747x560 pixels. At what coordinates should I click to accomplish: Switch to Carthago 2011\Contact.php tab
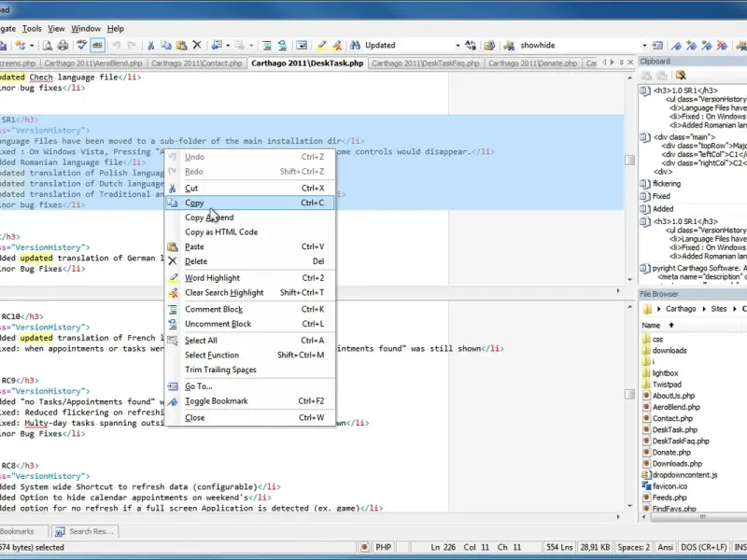coord(197,63)
